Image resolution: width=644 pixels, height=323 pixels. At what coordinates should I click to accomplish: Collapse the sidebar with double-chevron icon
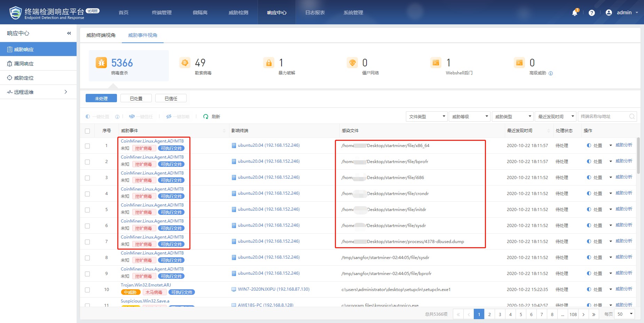[69, 33]
